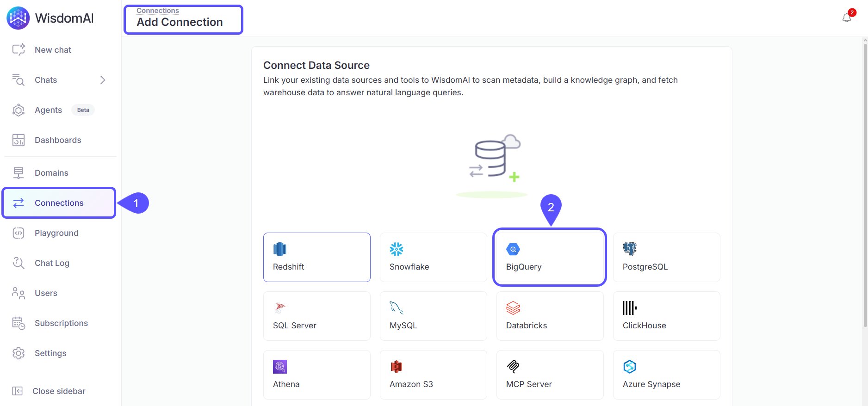Click the "MCP Server" label text
Screen dimensions: 868x406
(x=529, y=384)
